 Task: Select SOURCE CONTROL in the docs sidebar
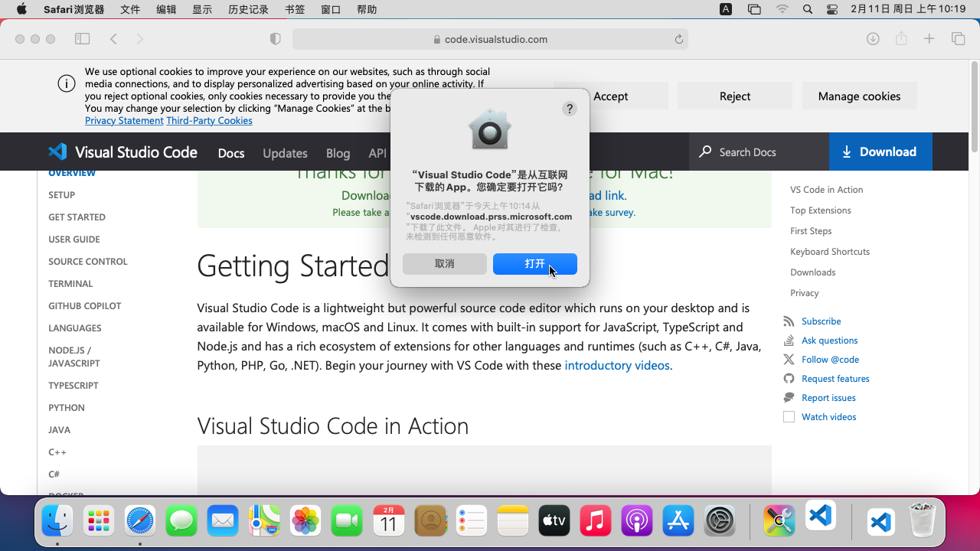(88, 262)
